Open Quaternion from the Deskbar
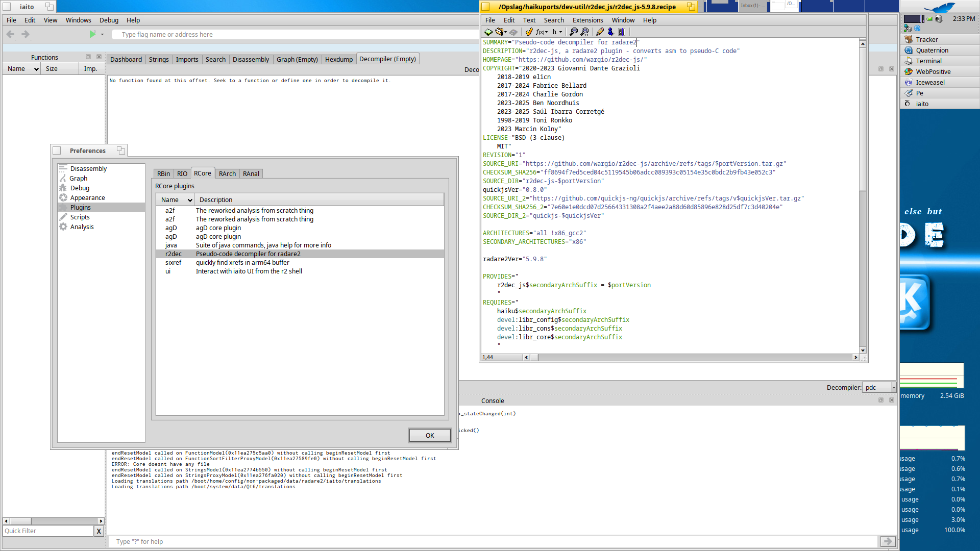 [939, 50]
